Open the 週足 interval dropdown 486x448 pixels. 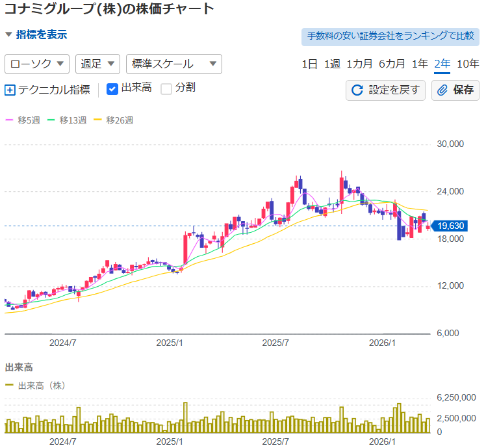[97, 64]
